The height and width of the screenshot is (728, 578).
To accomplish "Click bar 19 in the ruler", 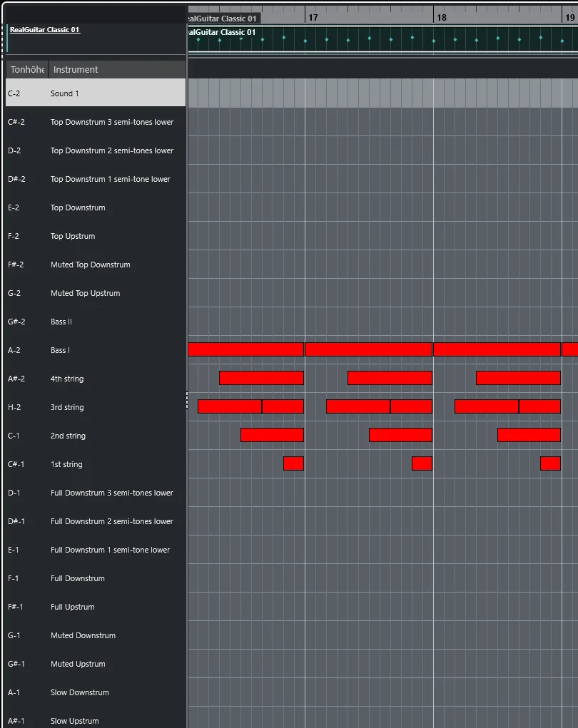I will [570, 18].
